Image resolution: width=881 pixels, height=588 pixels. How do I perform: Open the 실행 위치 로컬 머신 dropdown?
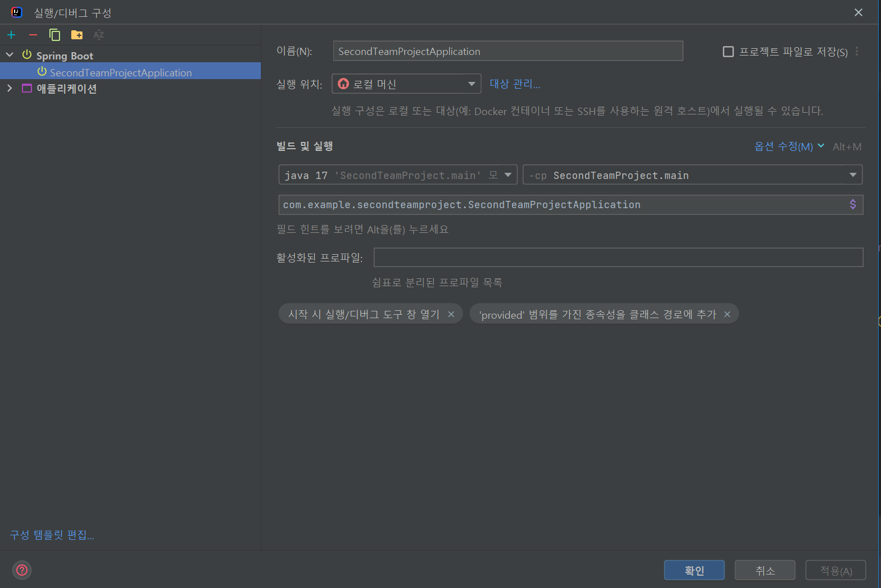click(x=407, y=84)
